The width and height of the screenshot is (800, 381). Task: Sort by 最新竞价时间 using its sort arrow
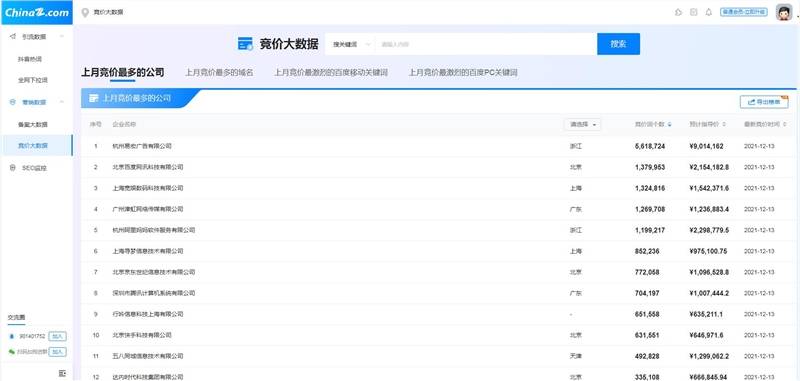click(x=785, y=124)
